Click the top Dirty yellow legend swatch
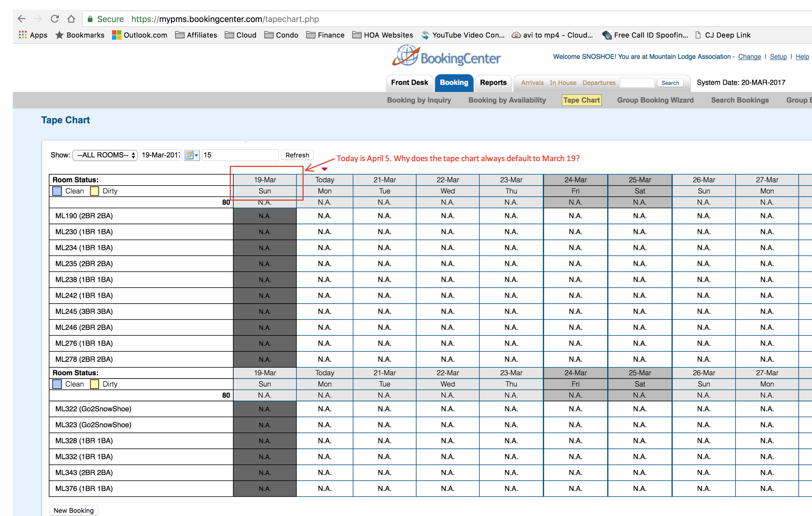Image resolution: width=812 pixels, height=516 pixels. click(95, 191)
